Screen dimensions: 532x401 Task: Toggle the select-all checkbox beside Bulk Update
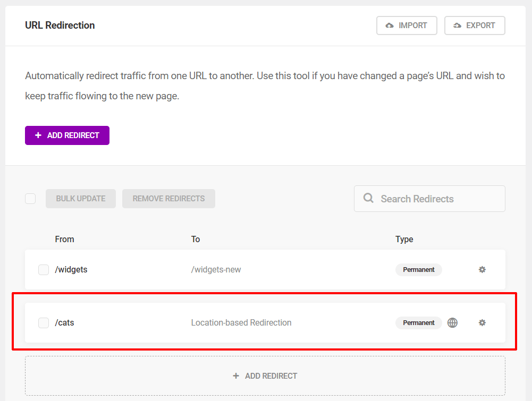30,198
